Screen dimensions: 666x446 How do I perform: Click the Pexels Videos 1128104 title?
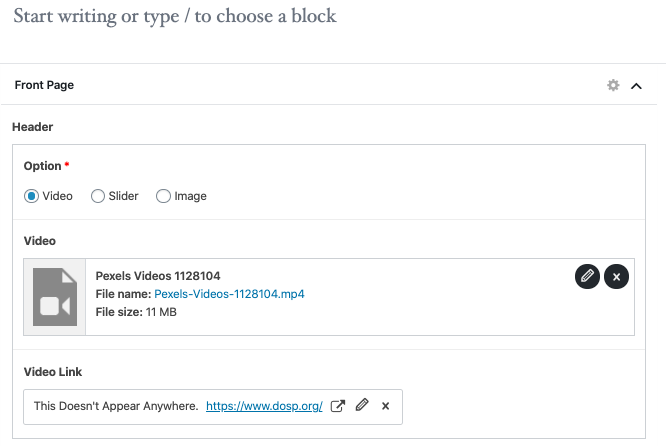(157, 276)
